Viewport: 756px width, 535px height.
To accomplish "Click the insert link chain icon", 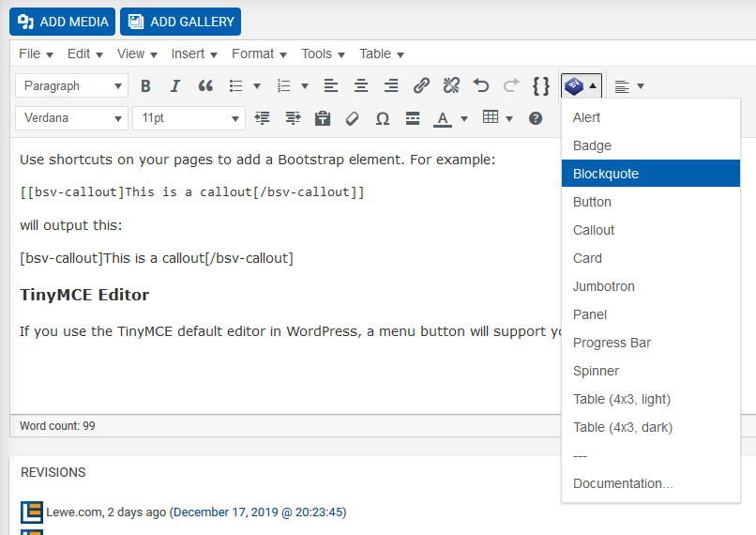I will [x=421, y=85].
